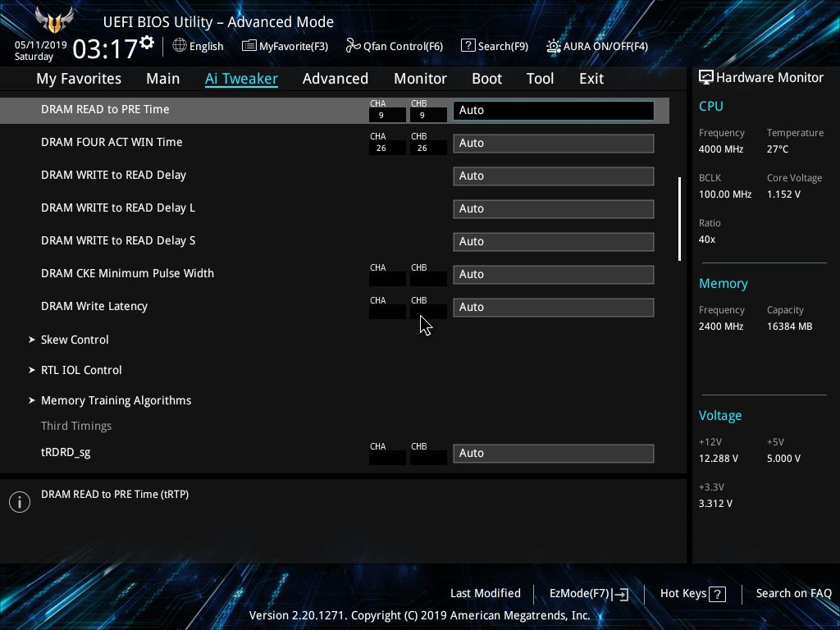Screen dimensions: 840x630
Task: Click the settings gear beside the clock
Action: click(x=147, y=43)
